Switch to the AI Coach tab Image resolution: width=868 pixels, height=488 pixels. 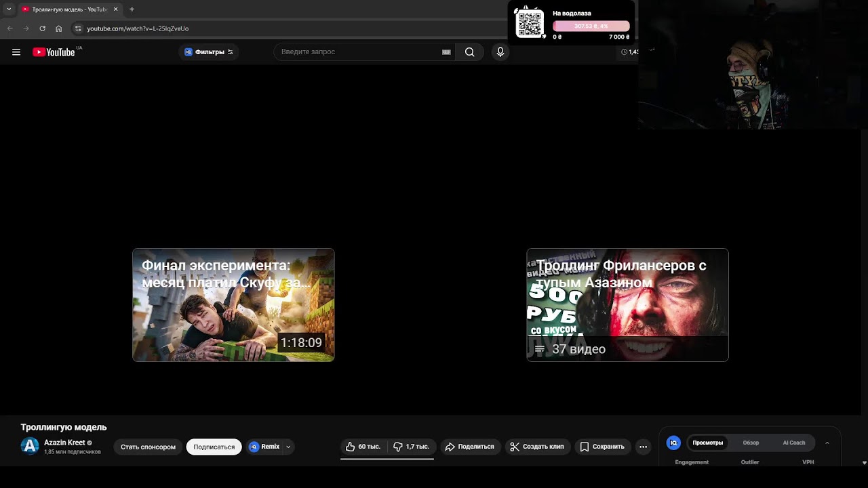[x=794, y=443]
